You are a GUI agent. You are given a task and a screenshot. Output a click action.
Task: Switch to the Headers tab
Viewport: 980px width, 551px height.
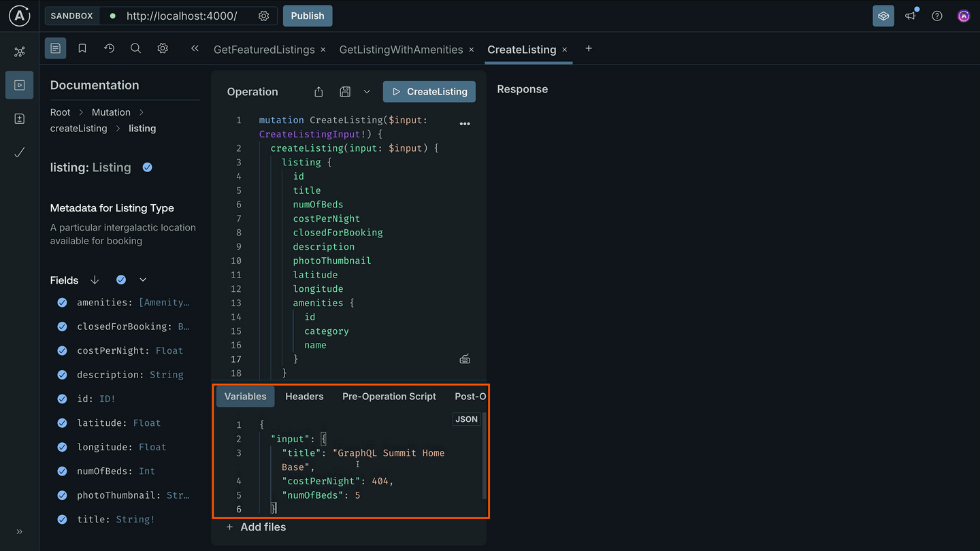(304, 396)
